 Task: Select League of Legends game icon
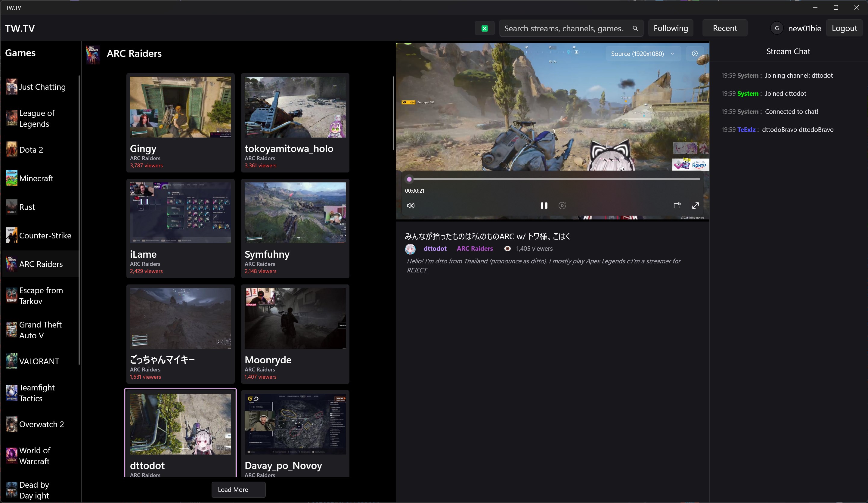click(x=12, y=118)
